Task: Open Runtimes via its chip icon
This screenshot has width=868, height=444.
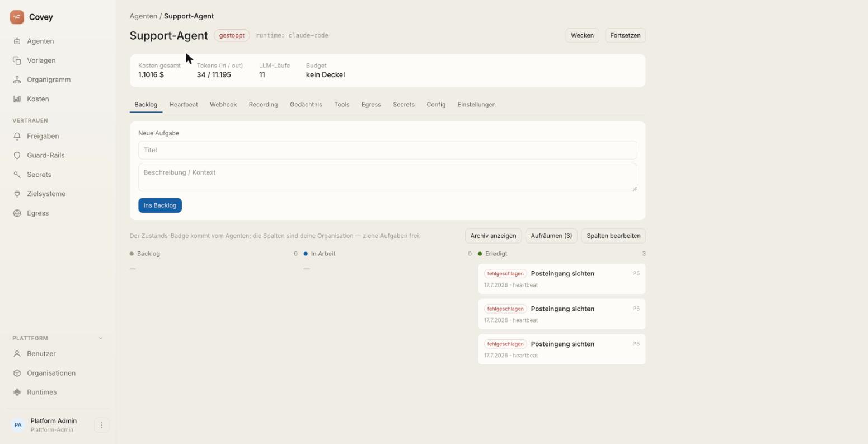Action: pos(17,392)
